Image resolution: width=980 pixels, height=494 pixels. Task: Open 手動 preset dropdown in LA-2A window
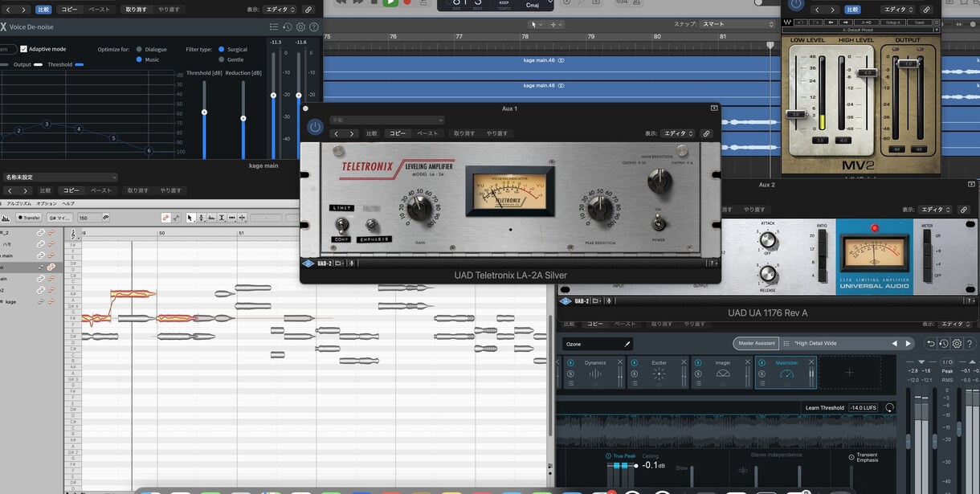(x=386, y=120)
